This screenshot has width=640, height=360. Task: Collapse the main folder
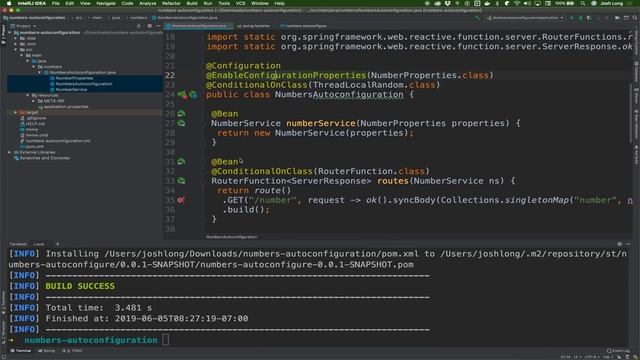tap(22, 56)
